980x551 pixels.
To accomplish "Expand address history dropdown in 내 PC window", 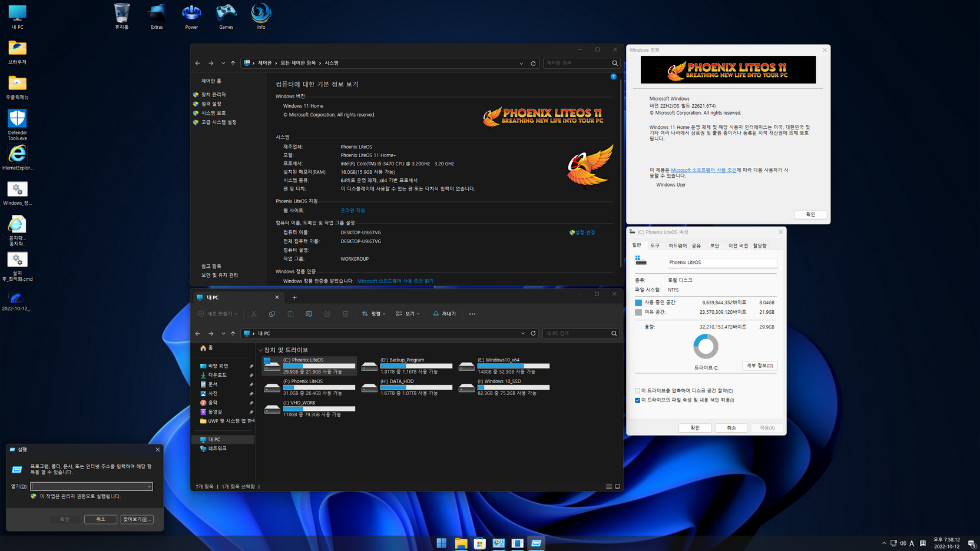I will pyautogui.click(x=522, y=333).
